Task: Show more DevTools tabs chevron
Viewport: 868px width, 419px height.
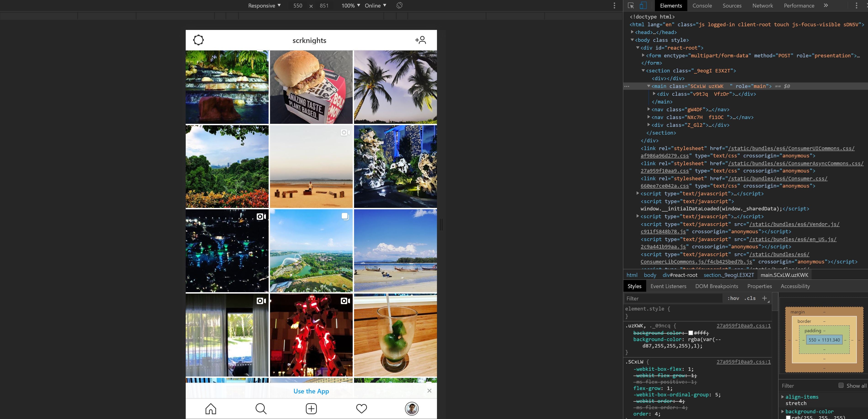Action: point(826,5)
